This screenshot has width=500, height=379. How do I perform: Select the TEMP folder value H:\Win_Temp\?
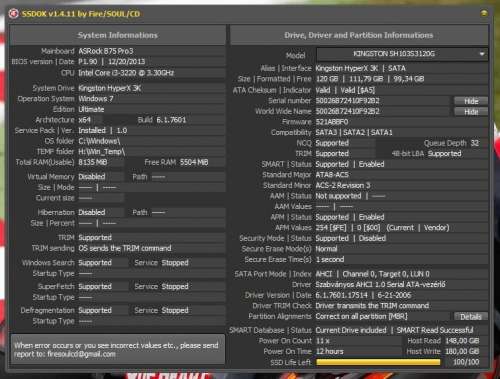[102, 152]
